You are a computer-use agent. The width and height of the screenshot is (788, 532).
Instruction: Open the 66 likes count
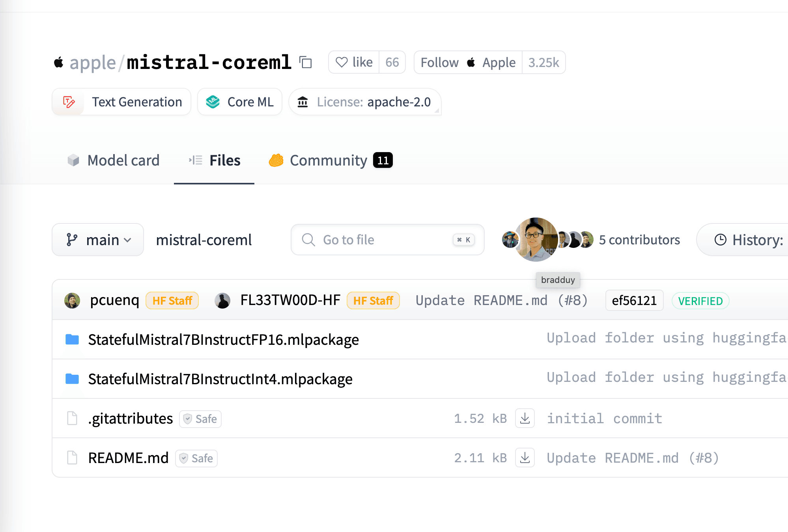point(392,62)
